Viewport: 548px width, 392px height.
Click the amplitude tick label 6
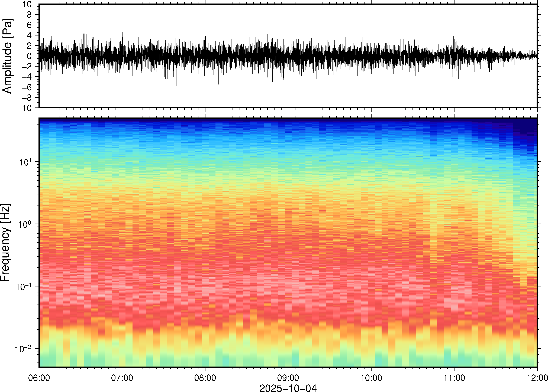pos(30,25)
